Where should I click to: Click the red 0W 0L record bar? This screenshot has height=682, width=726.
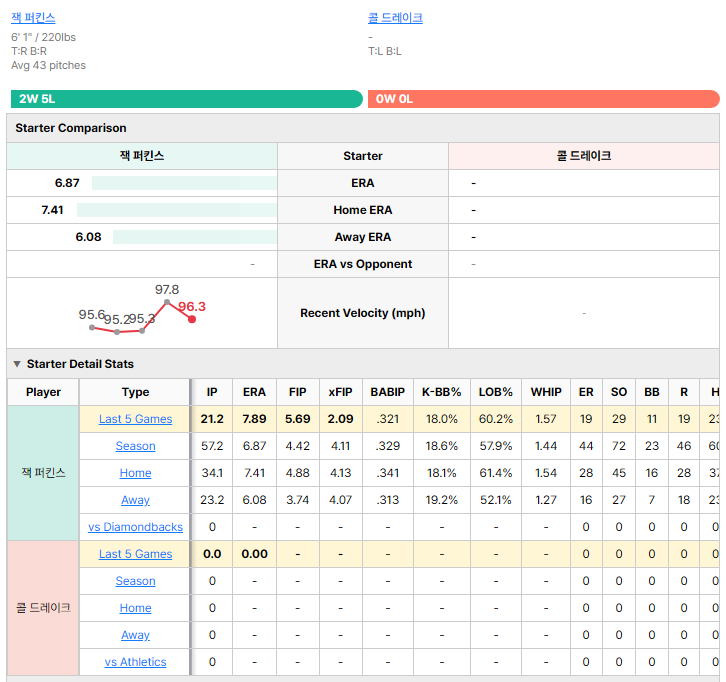[x=544, y=99]
